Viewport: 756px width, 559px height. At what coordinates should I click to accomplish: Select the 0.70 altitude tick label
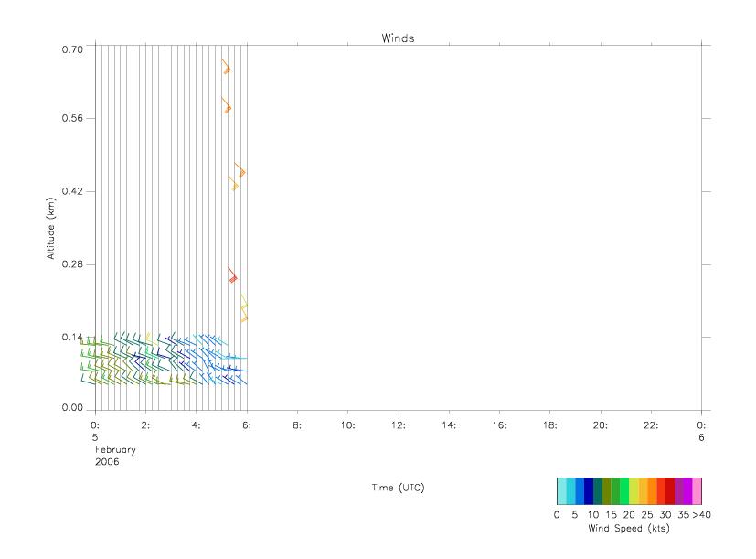[x=72, y=49]
